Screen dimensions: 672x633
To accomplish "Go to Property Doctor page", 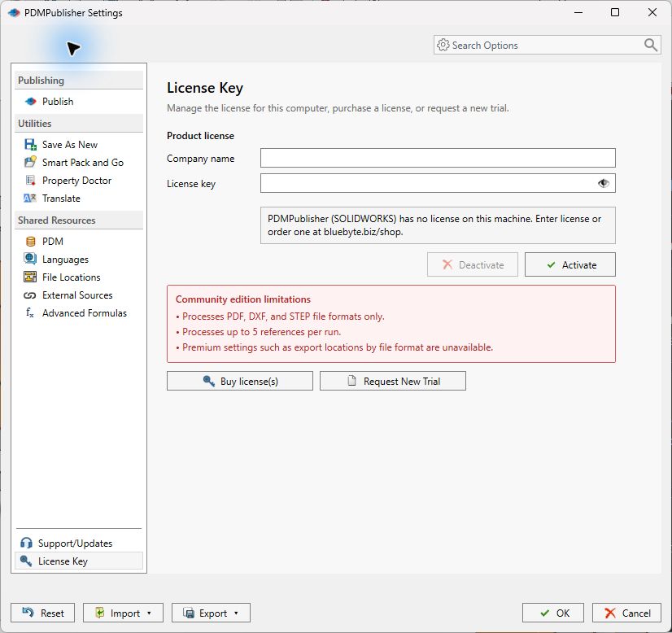I will tap(79, 181).
